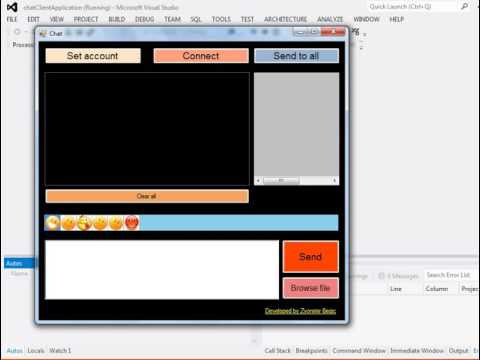The width and height of the screenshot is (480, 360).
Task: Open the DEBUG menu
Action: pos(145,19)
